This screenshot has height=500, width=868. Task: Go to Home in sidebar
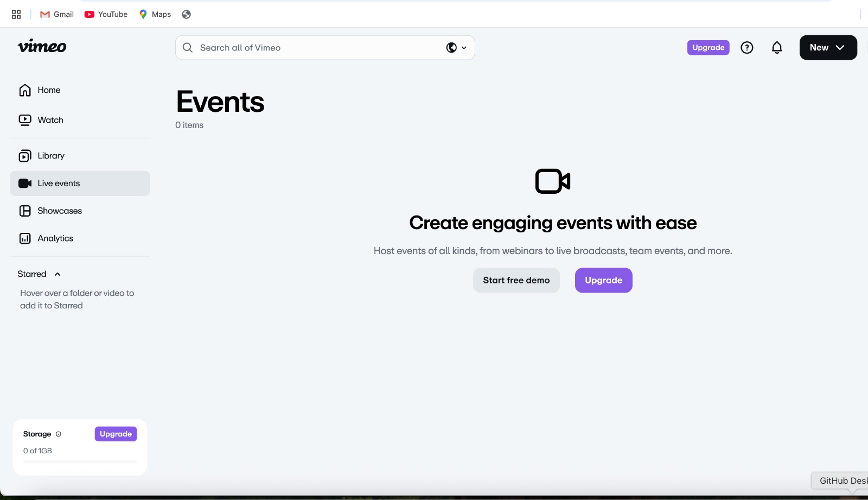coord(49,90)
